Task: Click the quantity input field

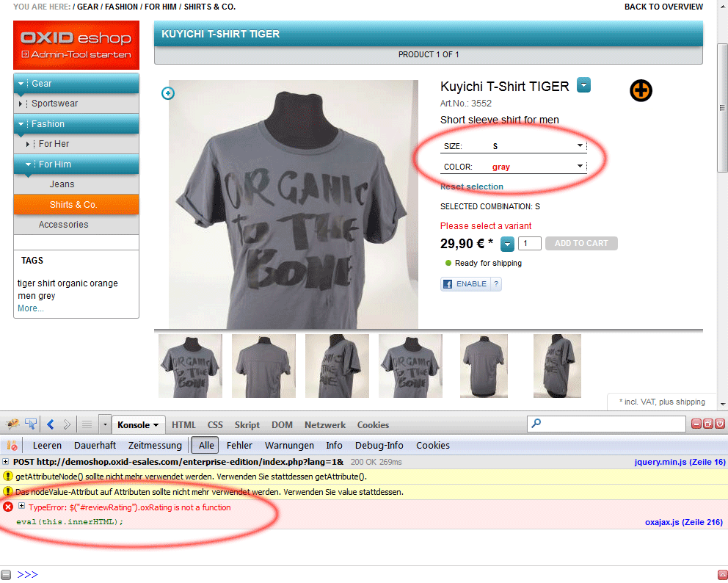Action: click(x=529, y=244)
